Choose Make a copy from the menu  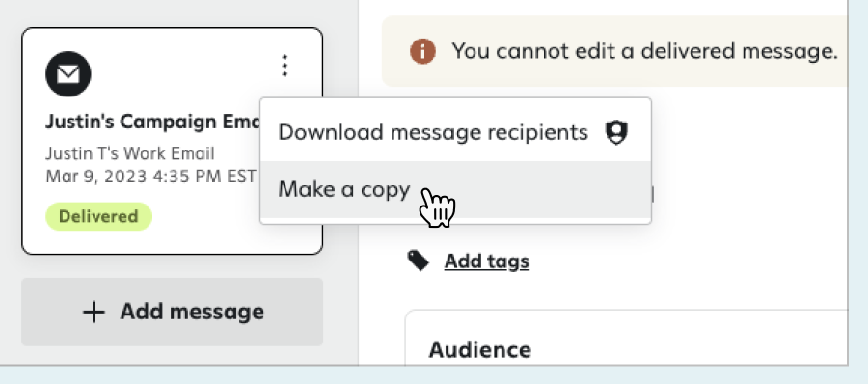coord(455,189)
